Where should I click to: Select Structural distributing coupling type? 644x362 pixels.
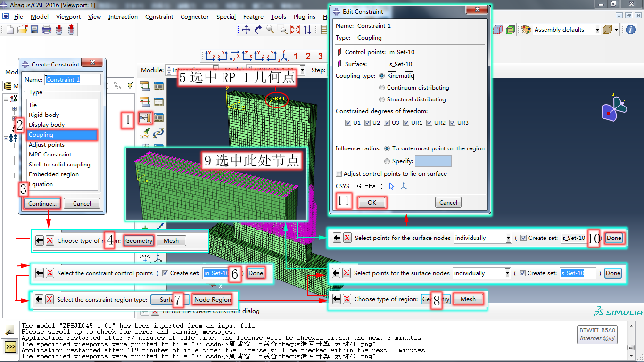pos(382,99)
